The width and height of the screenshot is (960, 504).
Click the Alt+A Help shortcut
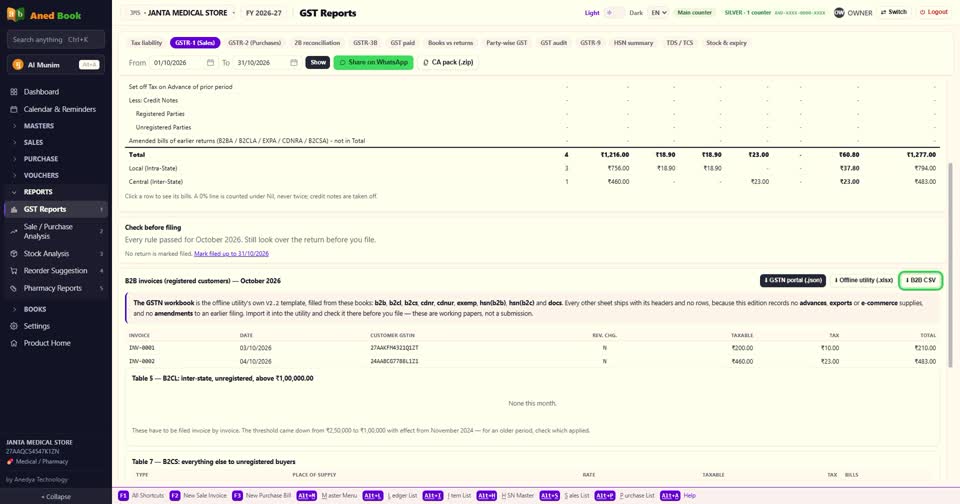coord(678,495)
